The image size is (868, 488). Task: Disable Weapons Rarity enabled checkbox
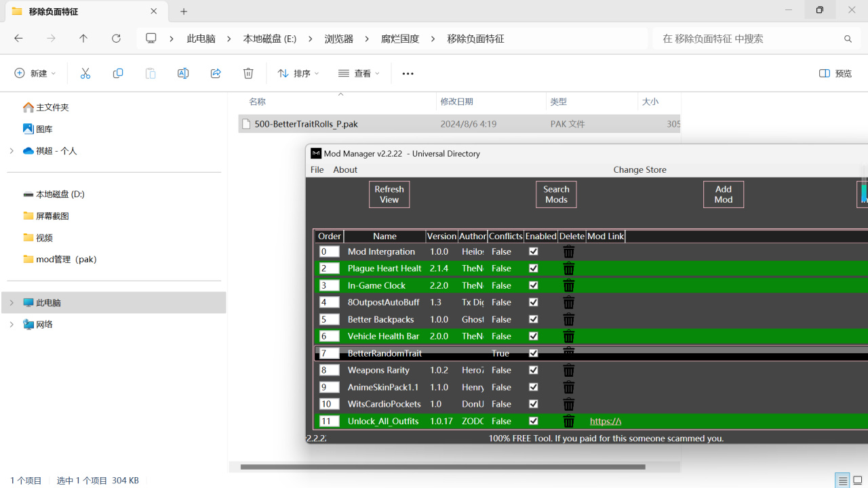point(533,370)
